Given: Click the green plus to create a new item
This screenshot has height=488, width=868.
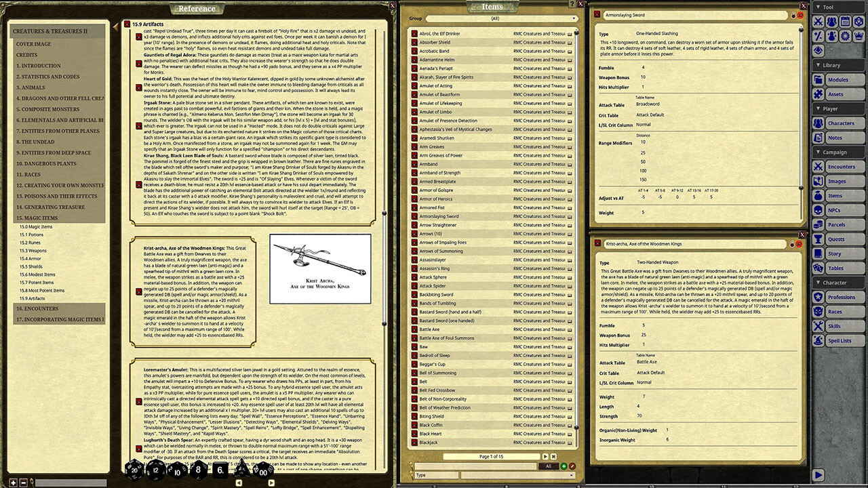Looking at the screenshot, I should [564, 466].
